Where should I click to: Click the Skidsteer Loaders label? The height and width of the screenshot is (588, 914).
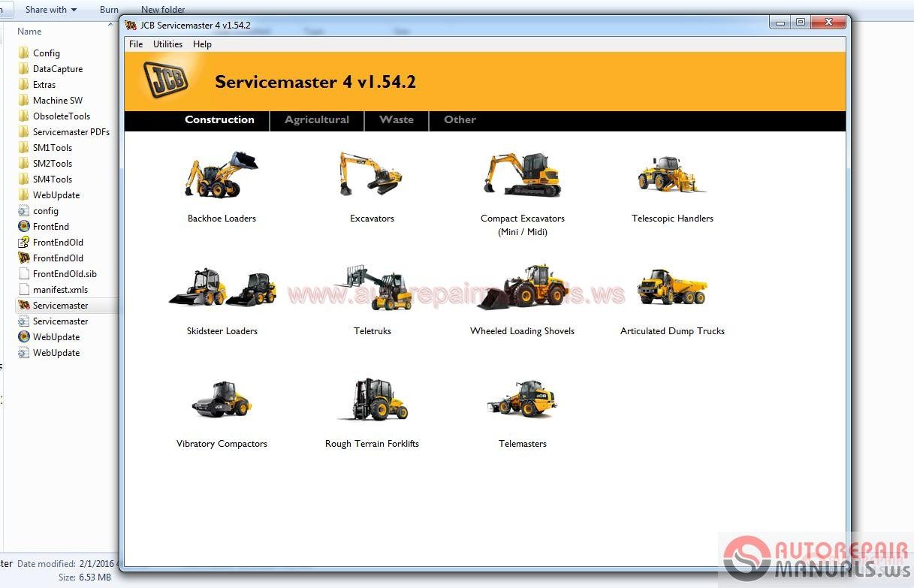click(222, 331)
